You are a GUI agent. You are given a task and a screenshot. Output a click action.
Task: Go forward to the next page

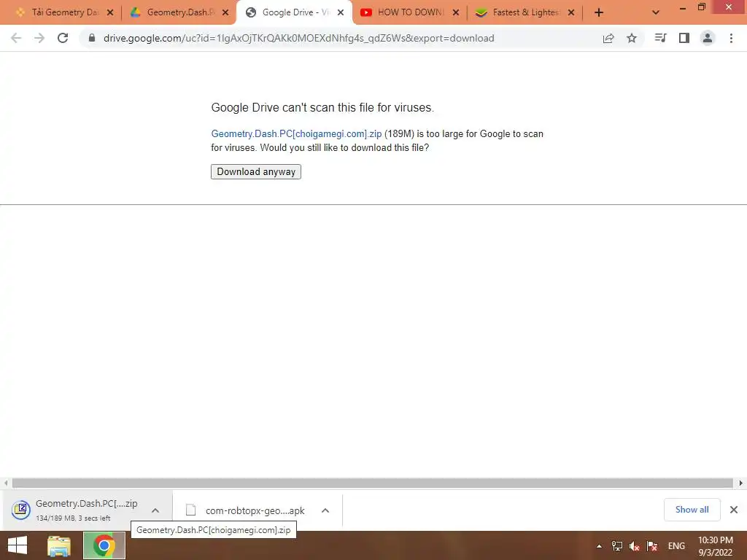click(39, 38)
